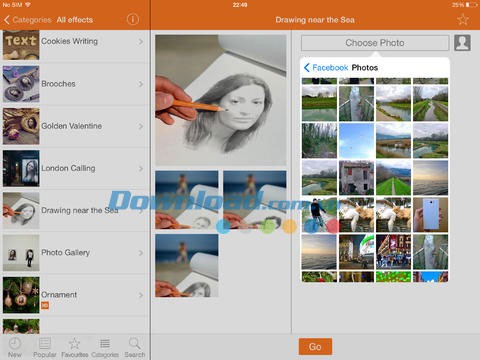Select the Cookies Writing effect thumbnail
This screenshot has width=480, height=360.
pos(21,45)
